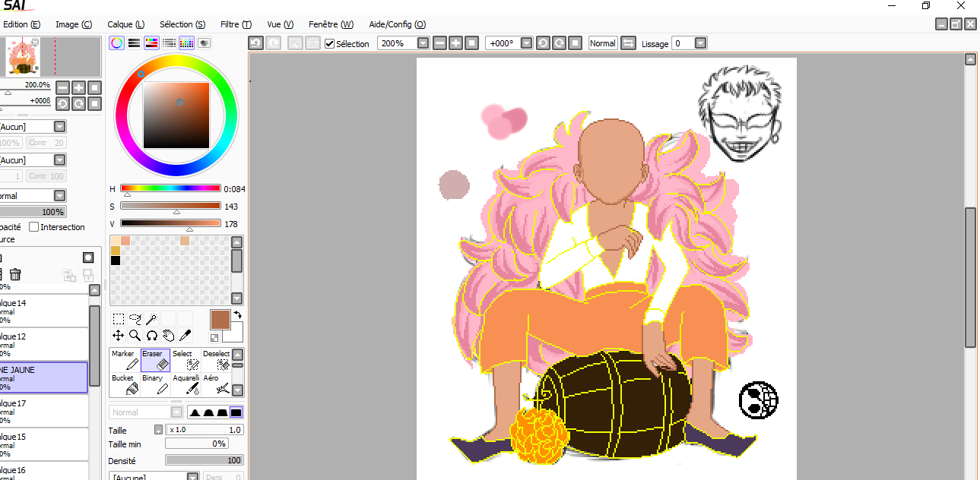The width and height of the screenshot is (980, 480).
Task: Click the brown foreground color swatch
Action: (x=220, y=320)
